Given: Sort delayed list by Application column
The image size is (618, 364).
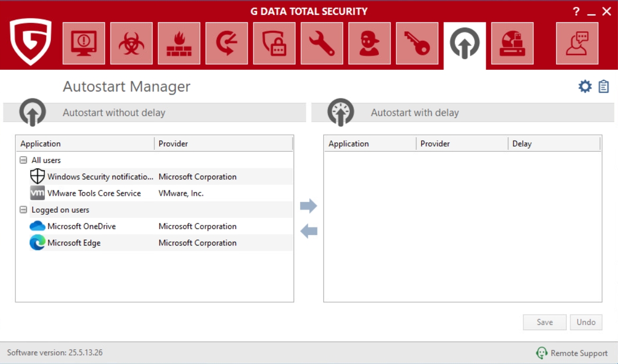Looking at the screenshot, I should [x=370, y=144].
